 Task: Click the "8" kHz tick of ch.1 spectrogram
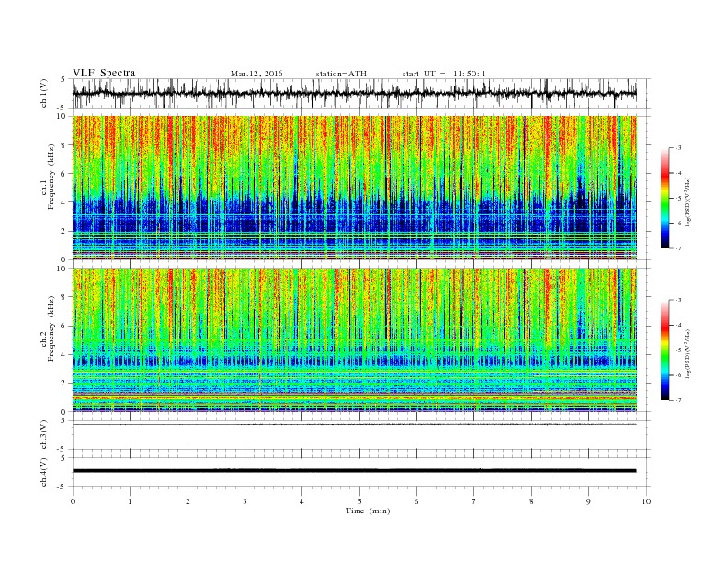[64, 145]
